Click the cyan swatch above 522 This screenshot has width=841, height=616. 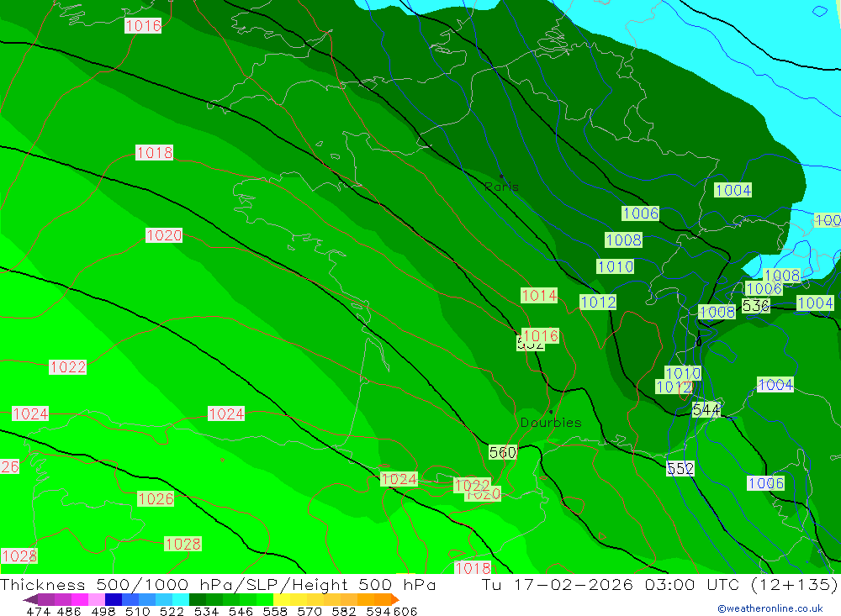pyautogui.click(x=181, y=599)
